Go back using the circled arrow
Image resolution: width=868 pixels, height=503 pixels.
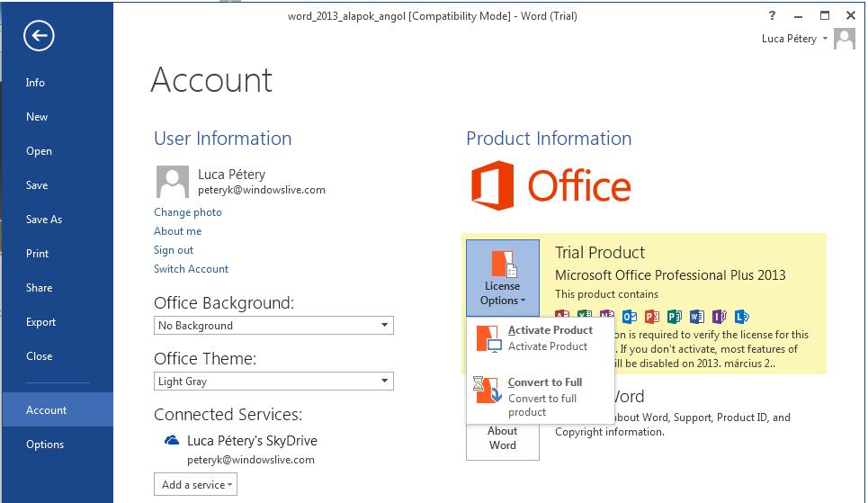point(39,36)
